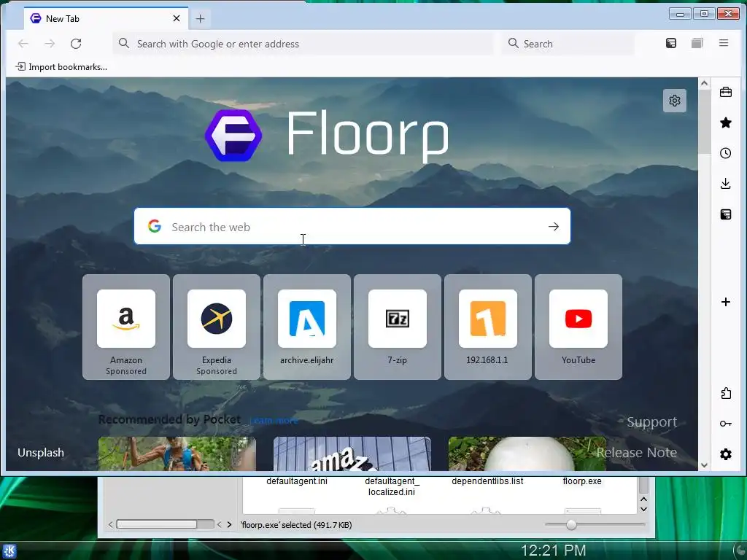747x560 pixels.
Task: Open the KDE application launcher
Action: tap(9, 551)
